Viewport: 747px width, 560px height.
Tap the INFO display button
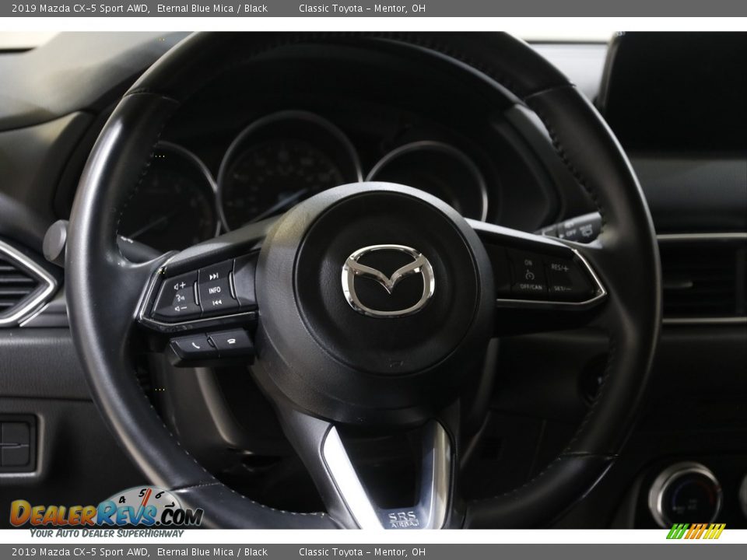coord(215,290)
